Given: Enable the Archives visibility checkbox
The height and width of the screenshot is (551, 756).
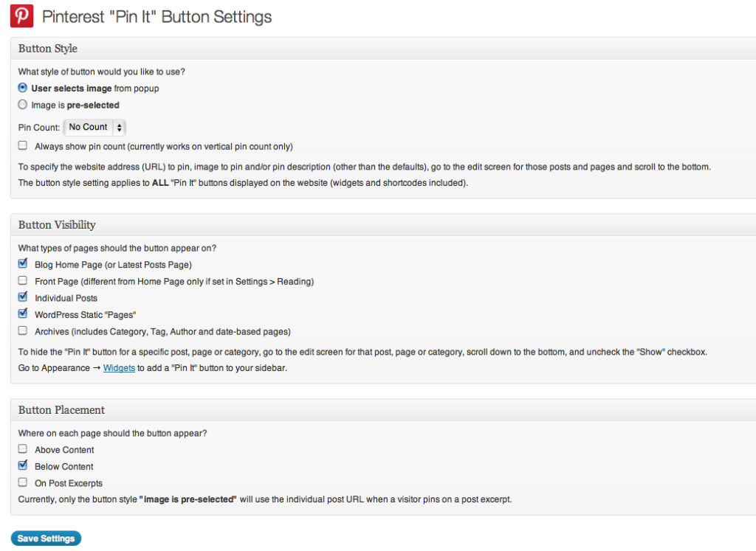Looking at the screenshot, I should click(23, 330).
